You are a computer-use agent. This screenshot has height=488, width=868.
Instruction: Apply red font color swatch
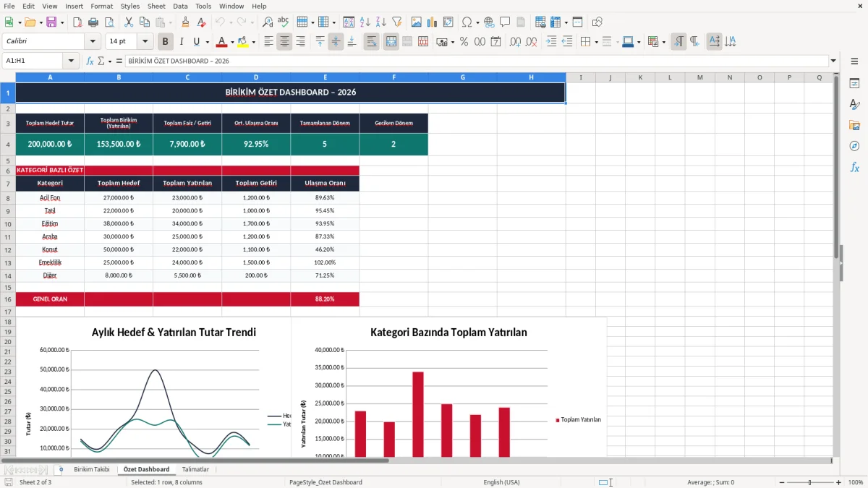222,42
